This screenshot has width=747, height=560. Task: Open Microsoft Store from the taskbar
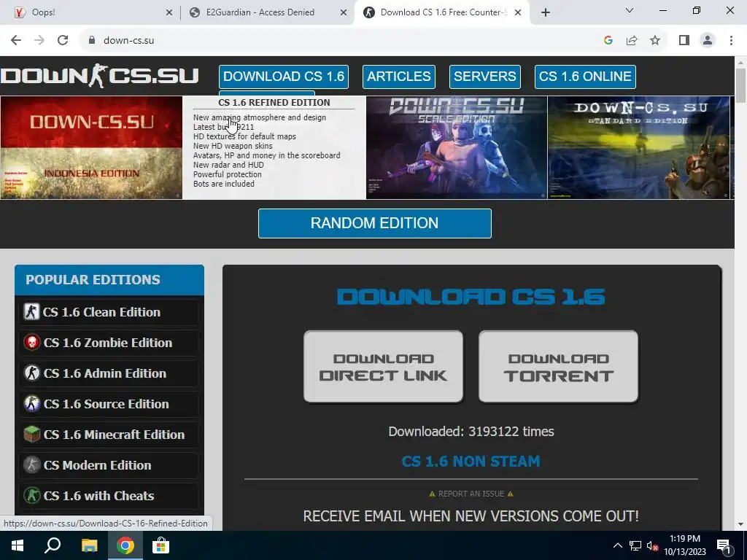(161, 545)
